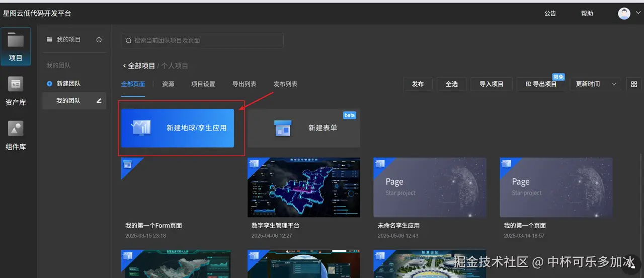Screen dimensions: 644x278
Task: Click the folder icon of 我的项目
Action: click(x=49, y=39)
